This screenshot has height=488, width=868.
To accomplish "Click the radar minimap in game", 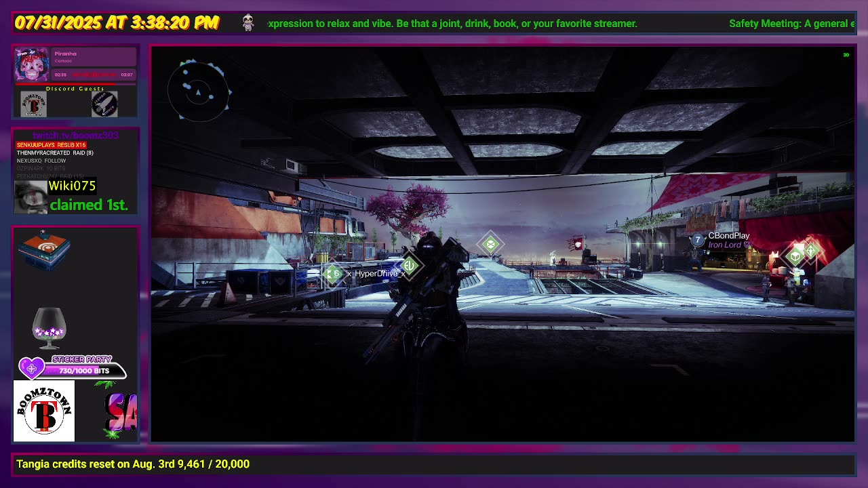I will (x=198, y=90).
